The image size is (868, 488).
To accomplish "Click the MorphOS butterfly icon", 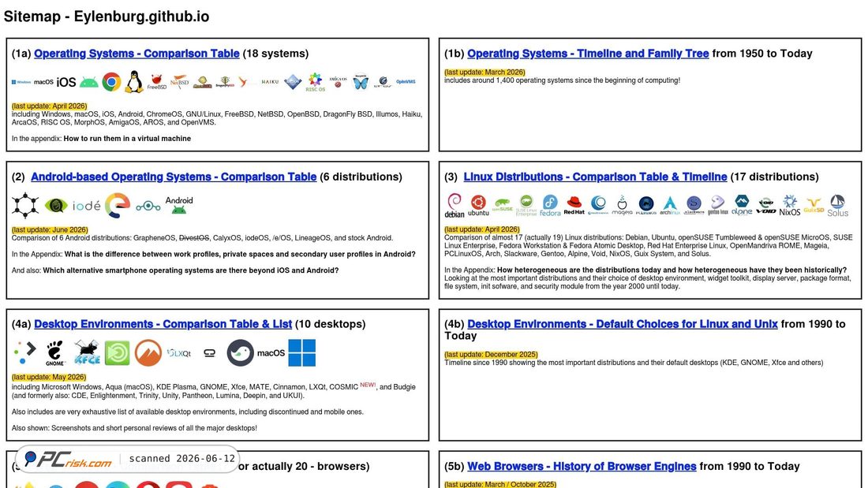I will pos(361,82).
